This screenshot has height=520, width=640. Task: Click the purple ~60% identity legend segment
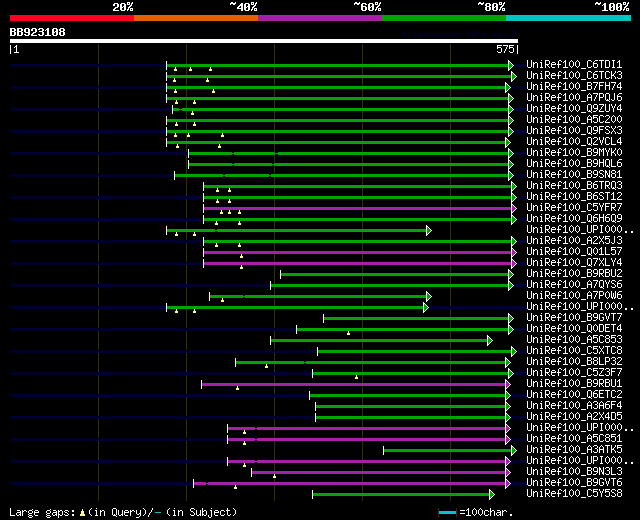(320, 18)
